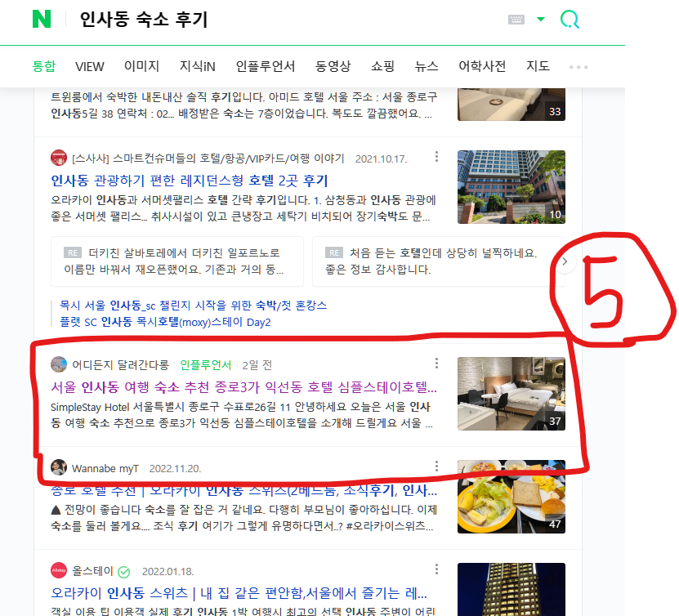Open the 지식iN tab
The width and height of the screenshot is (679, 616).
[198, 66]
